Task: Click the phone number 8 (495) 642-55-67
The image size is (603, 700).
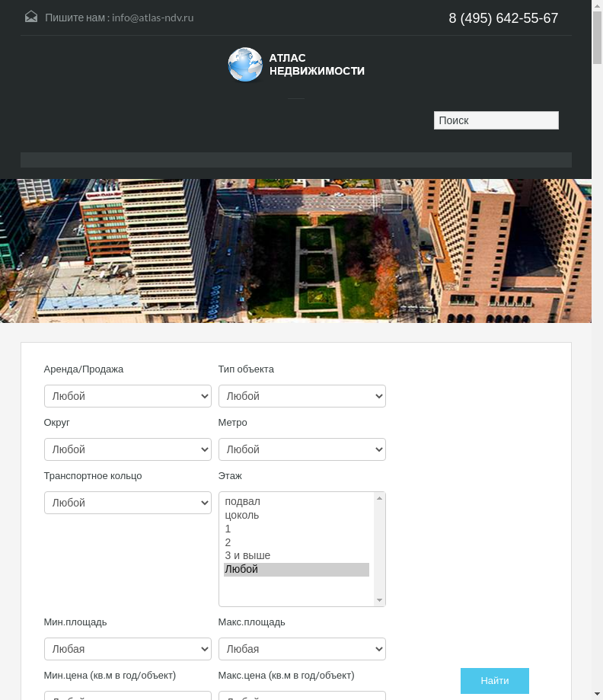Action: click(503, 18)
